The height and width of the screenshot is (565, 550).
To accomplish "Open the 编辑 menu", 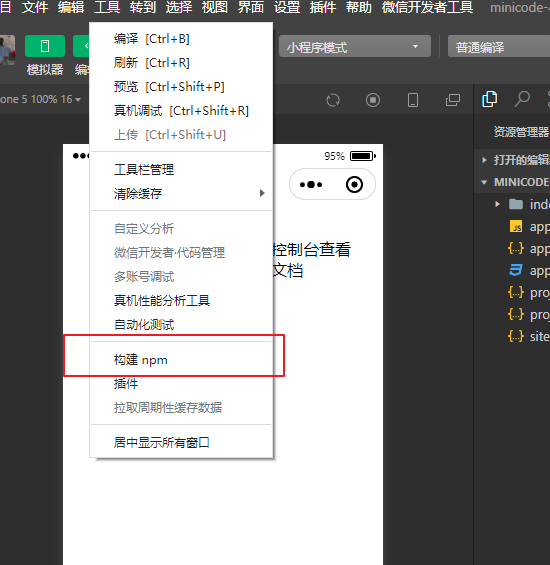I will [71, 7].
